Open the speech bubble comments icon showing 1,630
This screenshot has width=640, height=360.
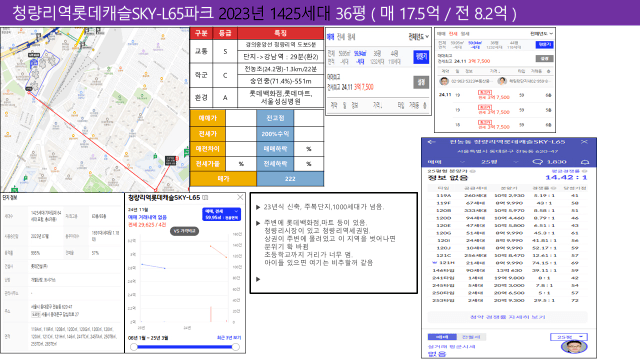[538, 162]
